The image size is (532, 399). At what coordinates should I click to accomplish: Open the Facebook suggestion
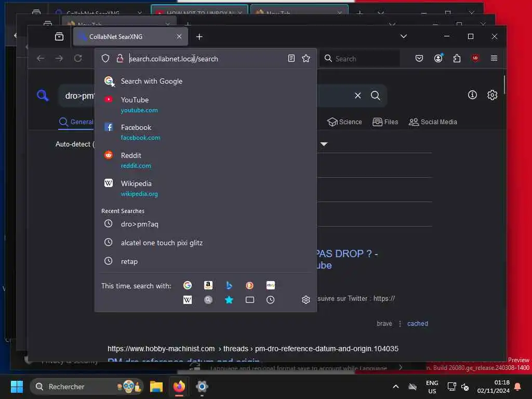point(206,132)
